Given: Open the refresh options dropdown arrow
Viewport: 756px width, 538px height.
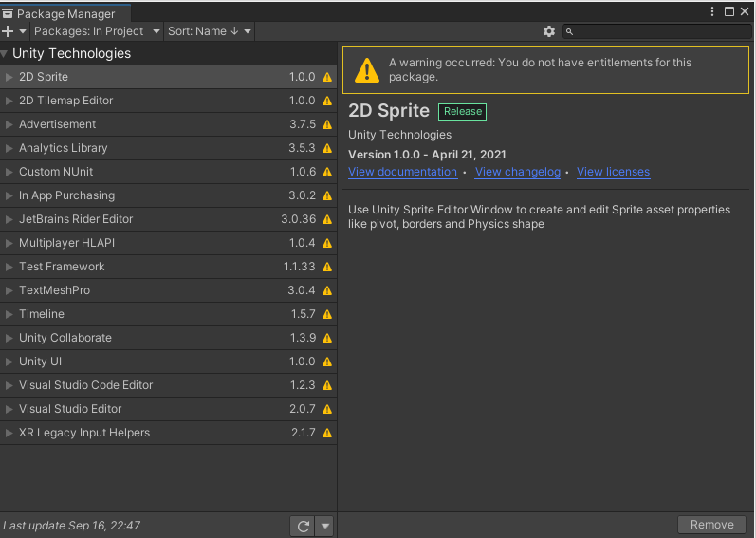Looking at the screenshot, I should (325, 526).
